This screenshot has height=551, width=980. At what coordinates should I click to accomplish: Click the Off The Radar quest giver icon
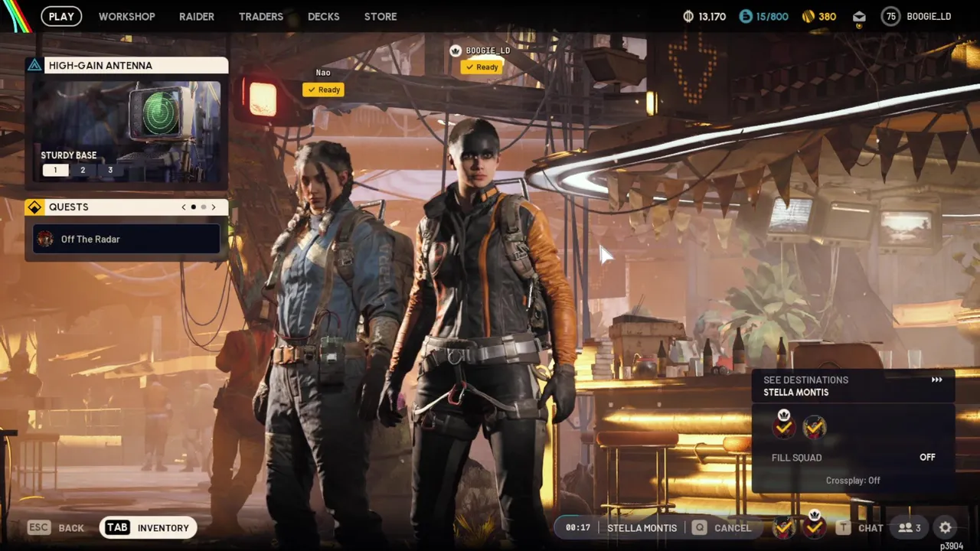tap(45, 239)
